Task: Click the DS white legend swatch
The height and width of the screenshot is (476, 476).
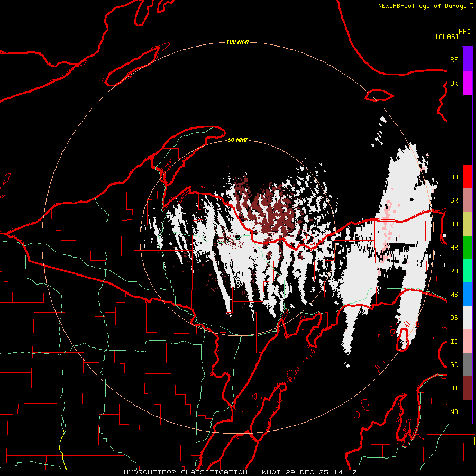Action: click(x=467, y=317)
